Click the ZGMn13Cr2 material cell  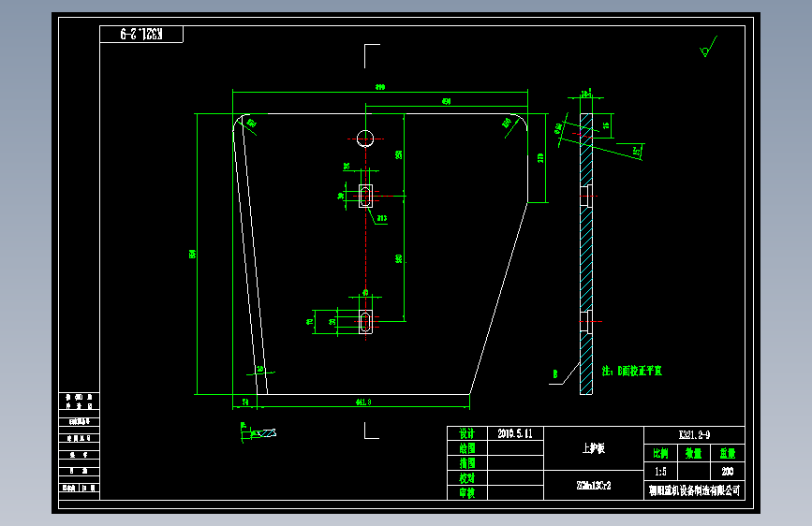[x=594, y=485]
